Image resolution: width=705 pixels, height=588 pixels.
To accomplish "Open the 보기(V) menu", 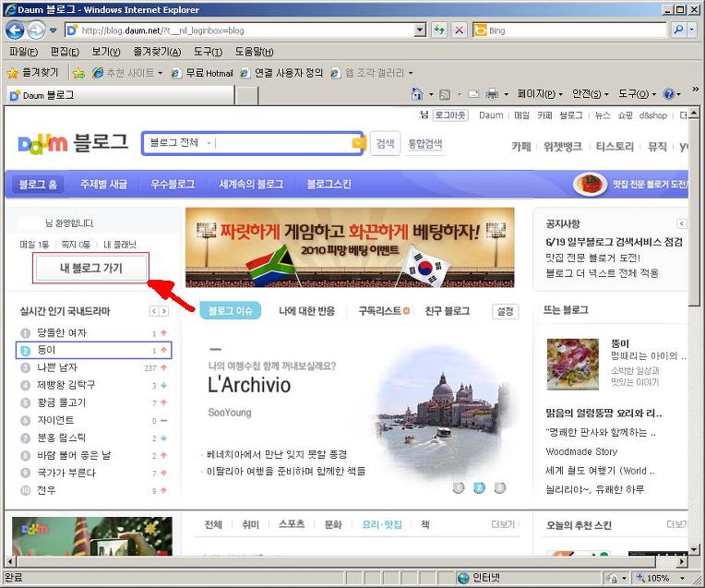I will (x=106, y=52).
